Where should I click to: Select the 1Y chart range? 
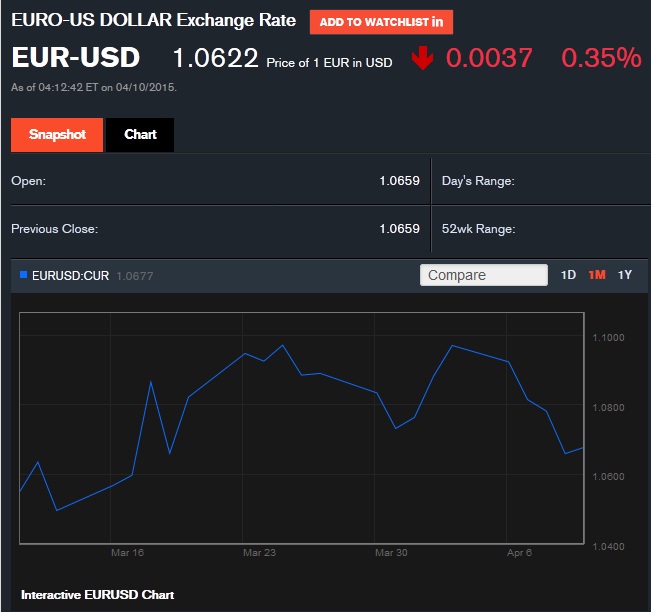(x=625, y=275)
